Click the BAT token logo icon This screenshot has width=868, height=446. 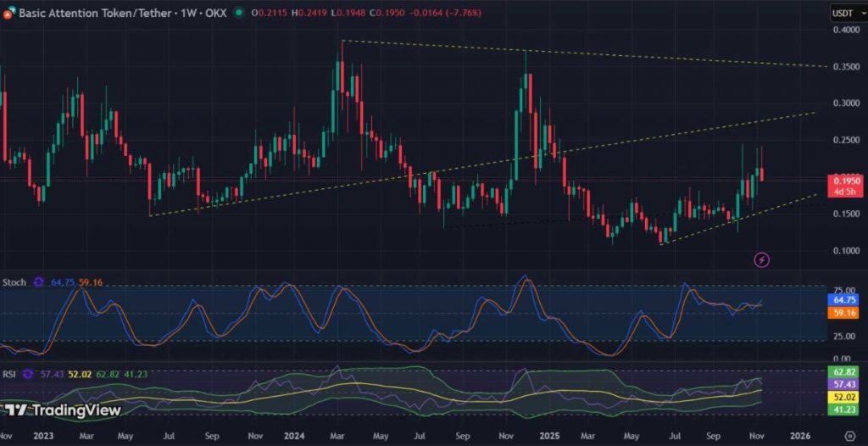[x=7, y=14]
